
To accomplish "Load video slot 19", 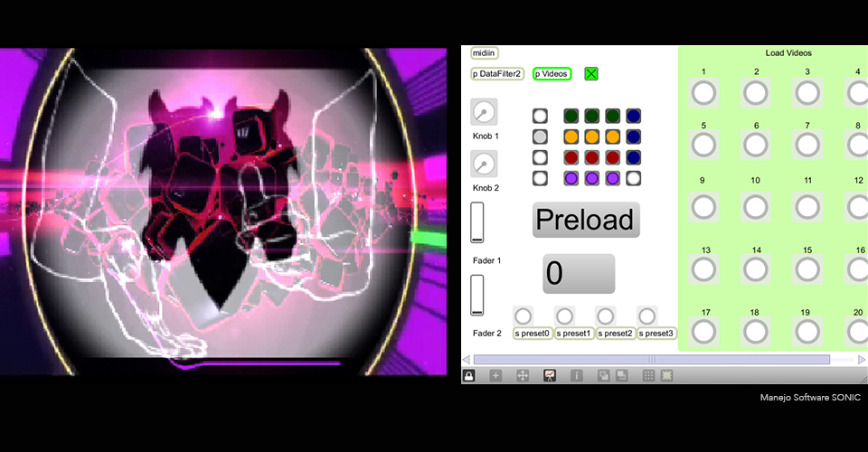I will click(807, 332).
